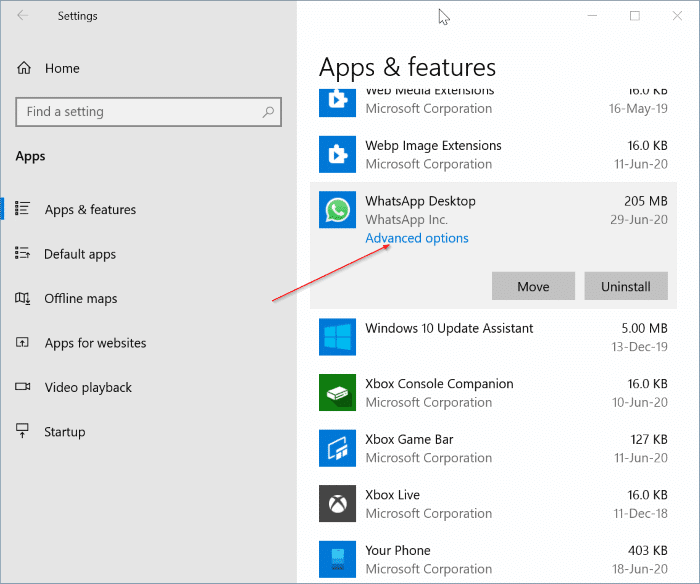Uninstall WhatsApp Desktop
This screenshot has height=584, width=700.
[626, 286]
